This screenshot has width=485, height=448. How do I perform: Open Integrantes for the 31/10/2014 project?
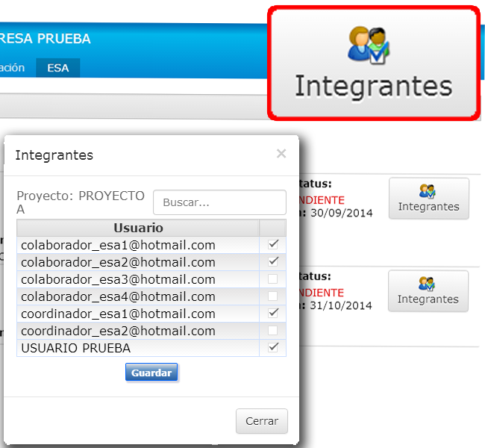pos(428,291)
